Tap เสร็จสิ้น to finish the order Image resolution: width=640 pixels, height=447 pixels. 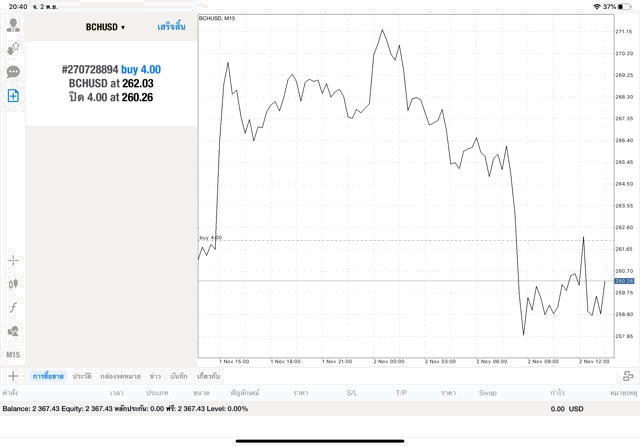coord(171,27)
